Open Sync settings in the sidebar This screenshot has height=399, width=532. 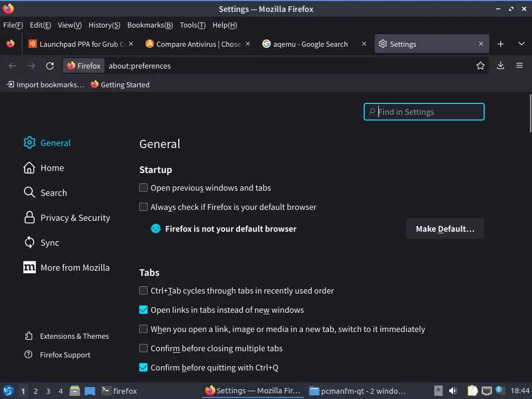tap(42, 243)
